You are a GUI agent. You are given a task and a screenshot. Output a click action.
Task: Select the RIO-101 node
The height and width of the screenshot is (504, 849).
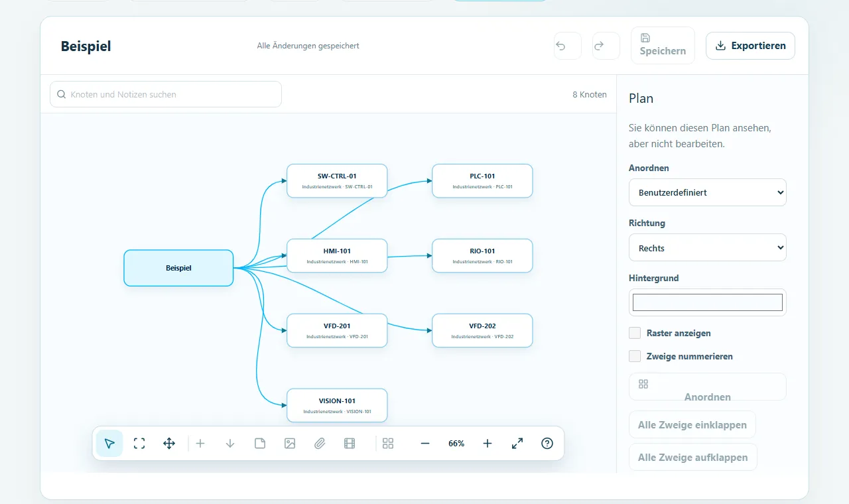tap(482, 256)
